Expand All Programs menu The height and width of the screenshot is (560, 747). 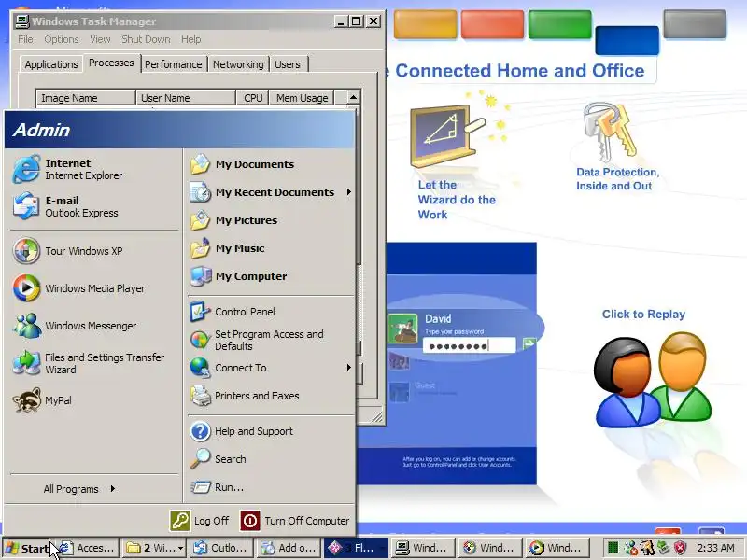tap(78, 489)
